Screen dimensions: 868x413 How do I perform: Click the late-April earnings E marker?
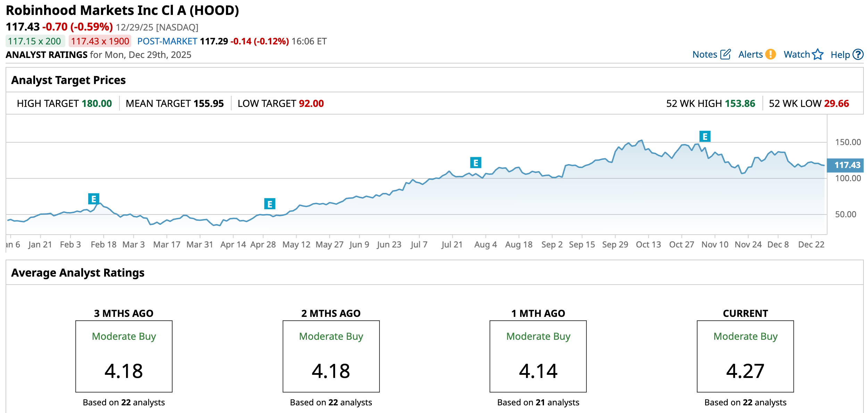click(x=269, y=204)
